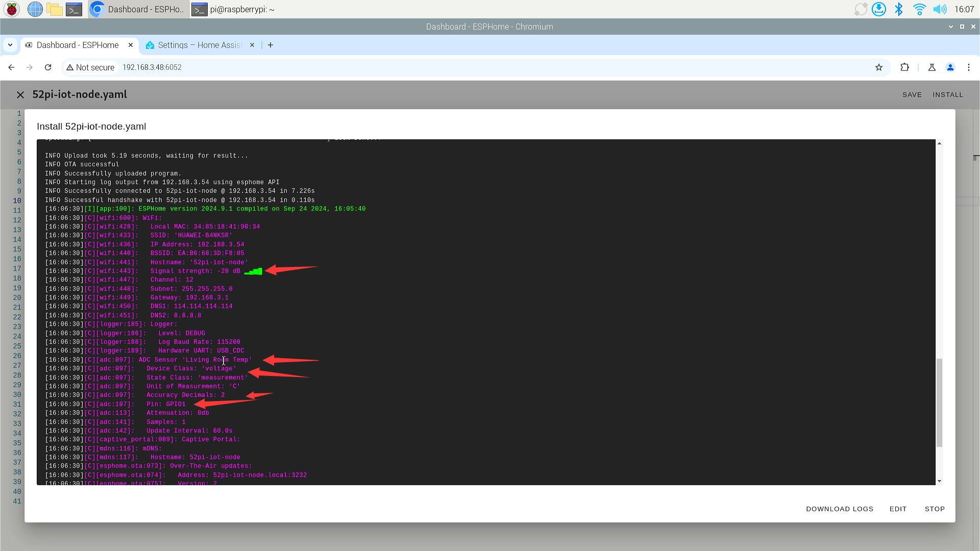Switch to Dashboard - ESPHome taskbar window
Screen dimensions: 980x551
pos(138,9)
